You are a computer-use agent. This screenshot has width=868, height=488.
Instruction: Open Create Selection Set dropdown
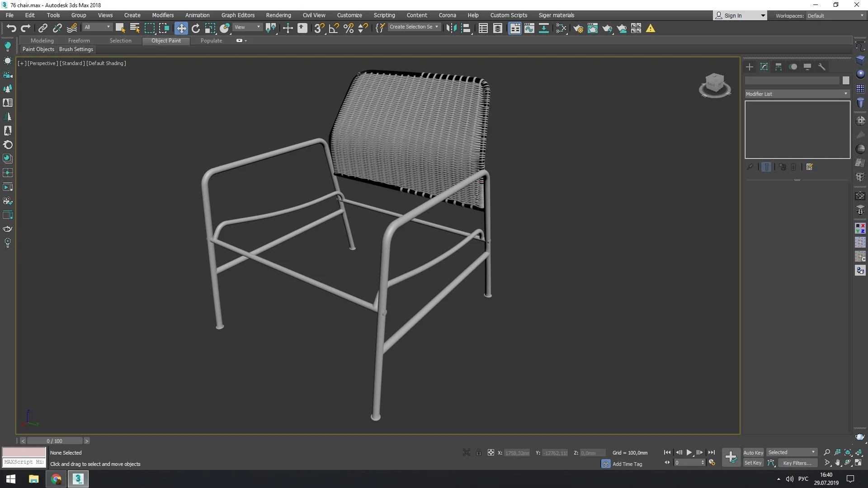pyautogui.click(x=414, y=27)
